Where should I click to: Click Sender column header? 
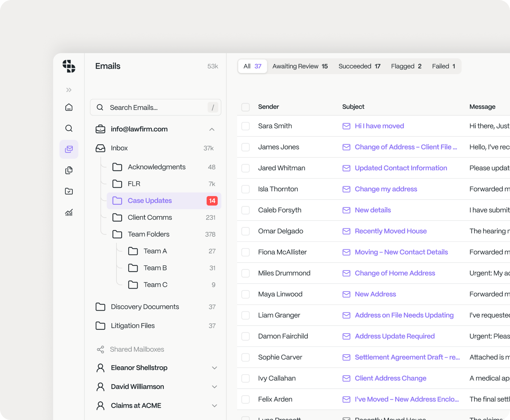tap(268, 107)
